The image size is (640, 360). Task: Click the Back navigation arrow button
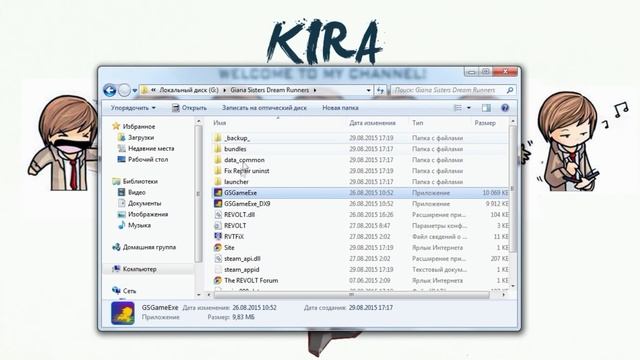click(110, 90)
